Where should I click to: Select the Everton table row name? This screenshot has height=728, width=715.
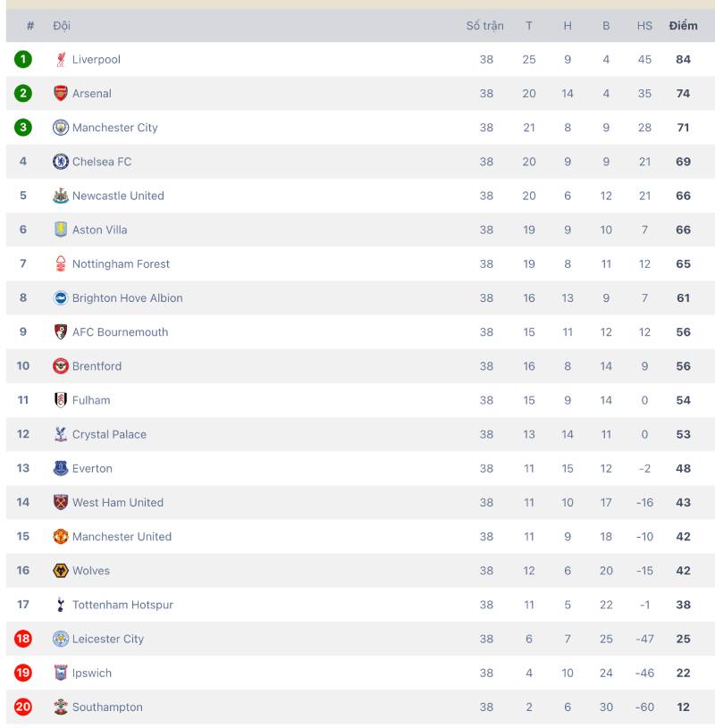92,468
